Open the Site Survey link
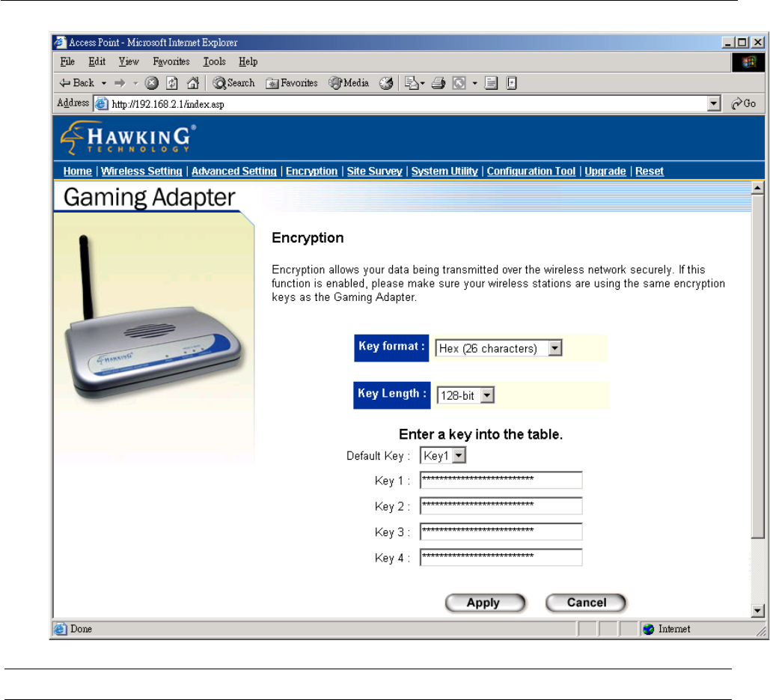770x700 pixels. (375, 171)
